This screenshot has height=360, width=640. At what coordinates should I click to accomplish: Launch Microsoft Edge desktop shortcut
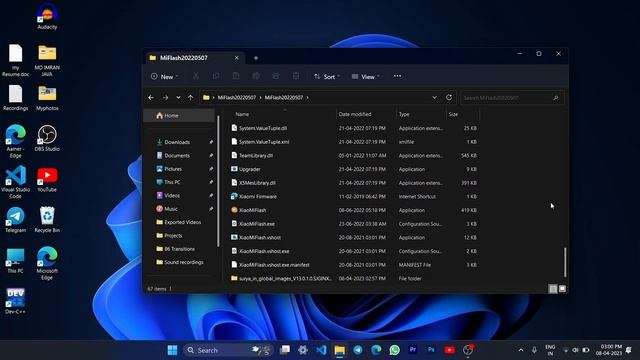47,263
